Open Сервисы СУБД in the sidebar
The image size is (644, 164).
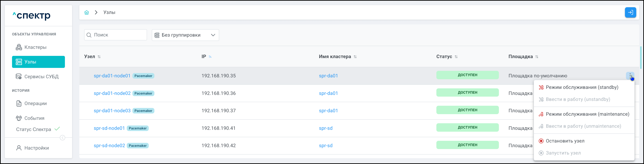41,77
